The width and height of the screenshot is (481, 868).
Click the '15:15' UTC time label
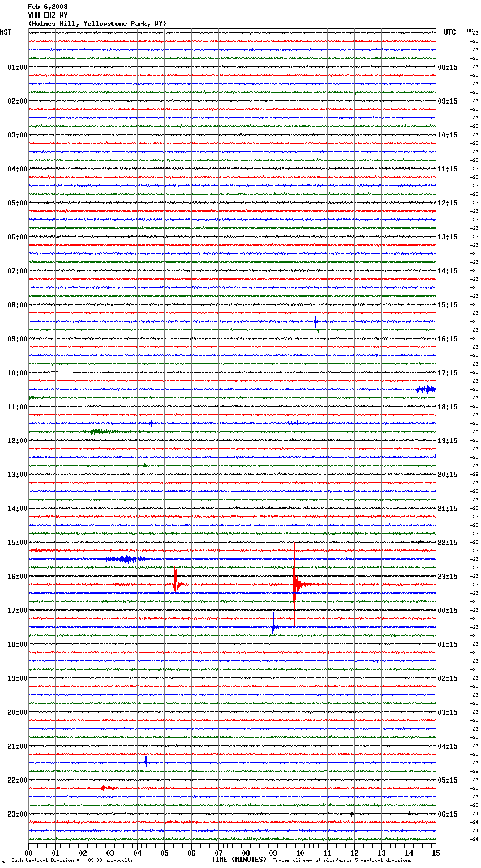tap(448, 305)
